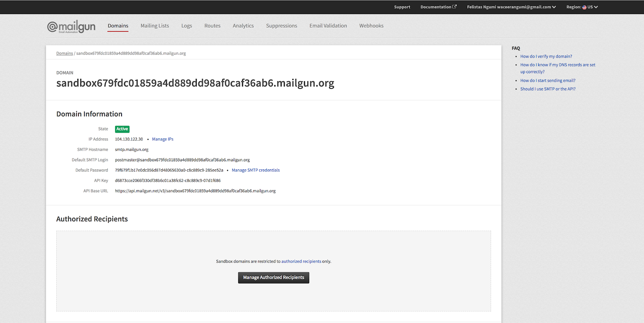Open FAQ about DNS records set up correctly
Screen dimensions: 644x323
click(x=558, y=68)
